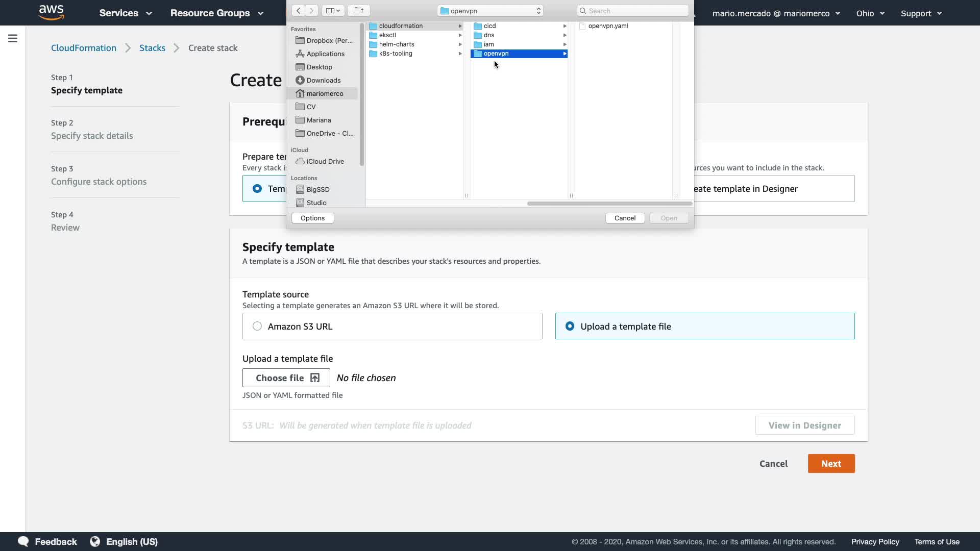The height and width of the screenshot is (551, 980).
Task: Select Amazon S3 URL radio option
Action: (257, 326)
